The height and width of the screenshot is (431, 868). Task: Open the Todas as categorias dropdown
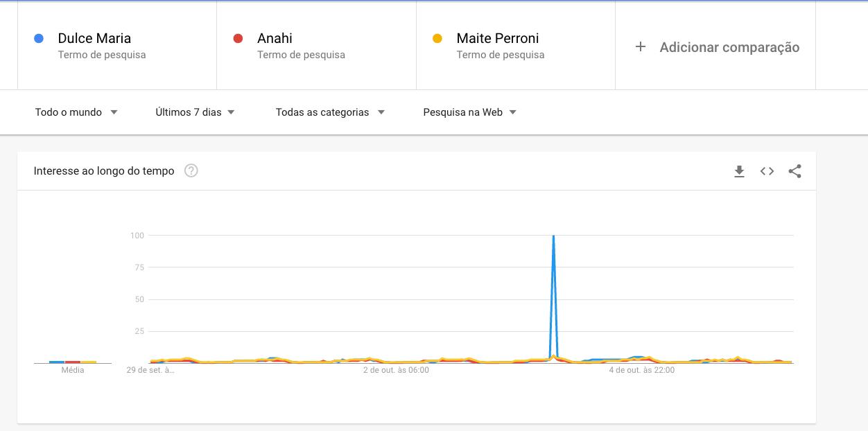pos(330,112)
